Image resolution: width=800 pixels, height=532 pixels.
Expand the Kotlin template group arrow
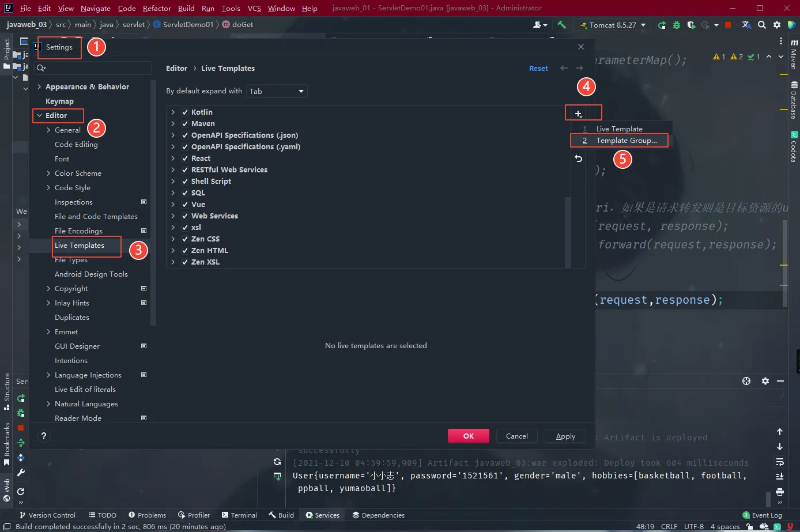click(173, 112)
